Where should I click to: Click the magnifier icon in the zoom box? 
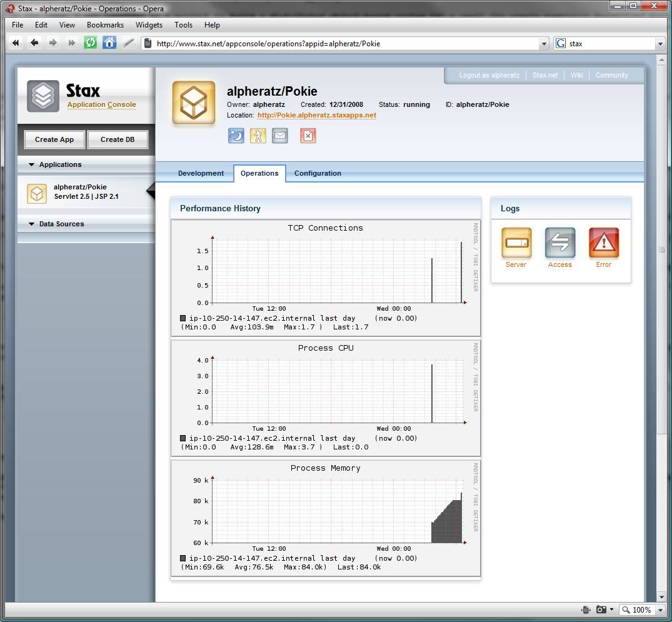tap(626, 609)
